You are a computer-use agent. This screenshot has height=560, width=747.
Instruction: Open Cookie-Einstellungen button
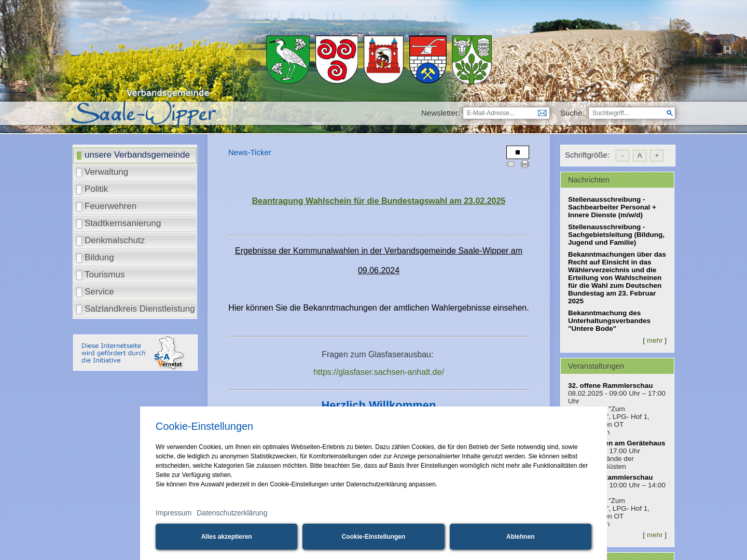pyautogui.click(x=374, y=537)
